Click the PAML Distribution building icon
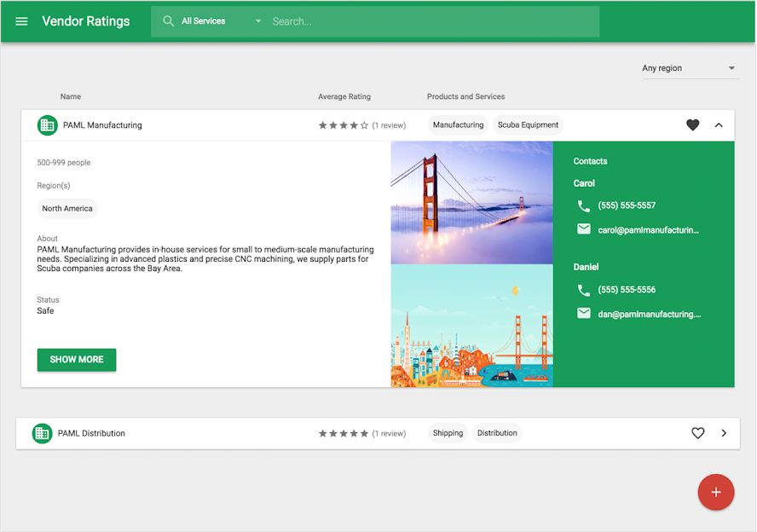This screenshot has height=532, width=757. point(42,433)
